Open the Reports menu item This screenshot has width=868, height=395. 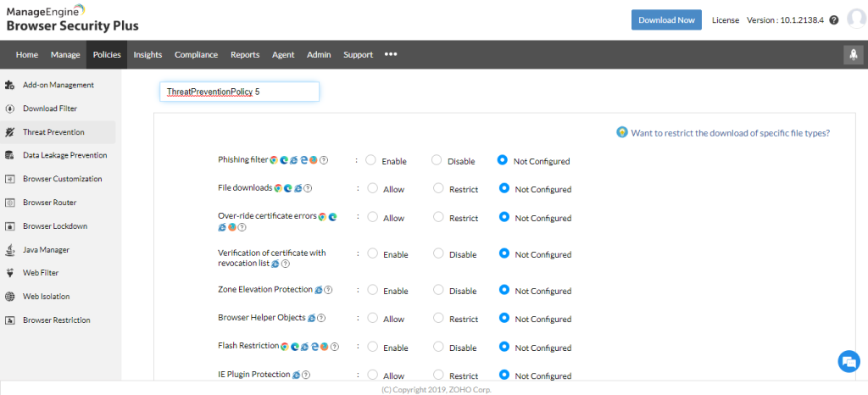(245, 55)
